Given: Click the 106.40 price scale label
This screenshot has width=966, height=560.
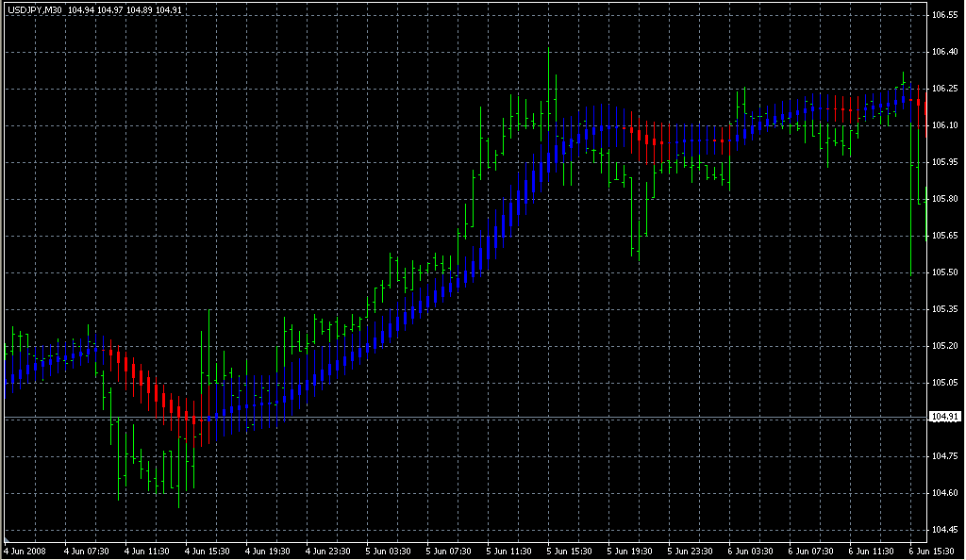Looking at the screenshot, I should (945, 52).
